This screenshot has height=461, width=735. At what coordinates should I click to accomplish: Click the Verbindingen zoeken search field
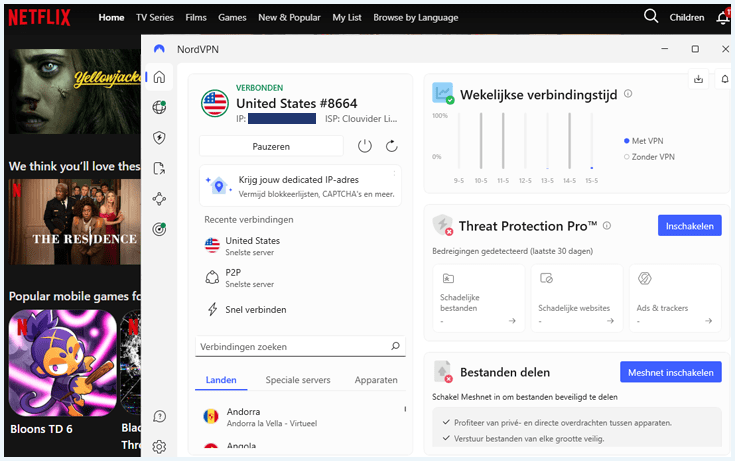[300, 347]
